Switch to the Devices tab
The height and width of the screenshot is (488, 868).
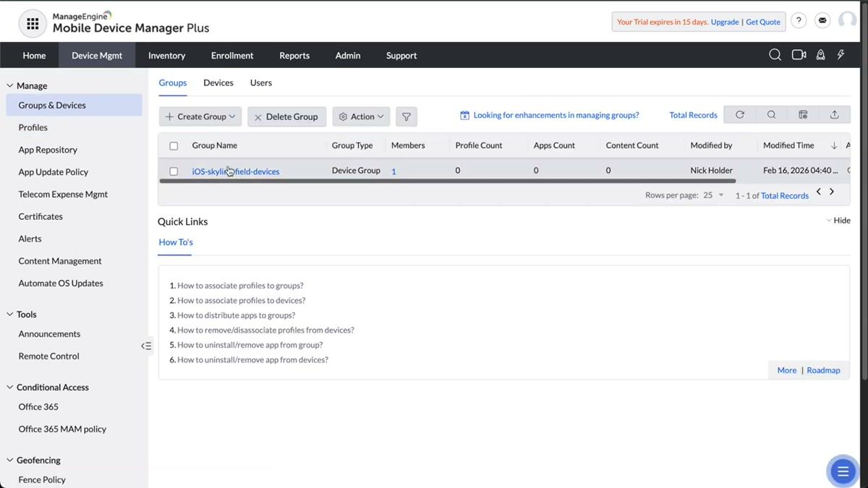click(218, 82)
